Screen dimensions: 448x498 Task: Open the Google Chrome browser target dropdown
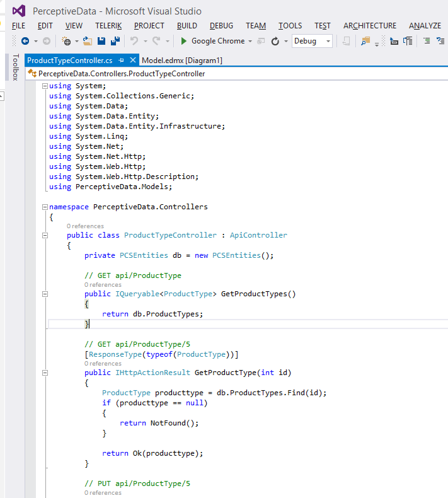(x=250, y=41)
